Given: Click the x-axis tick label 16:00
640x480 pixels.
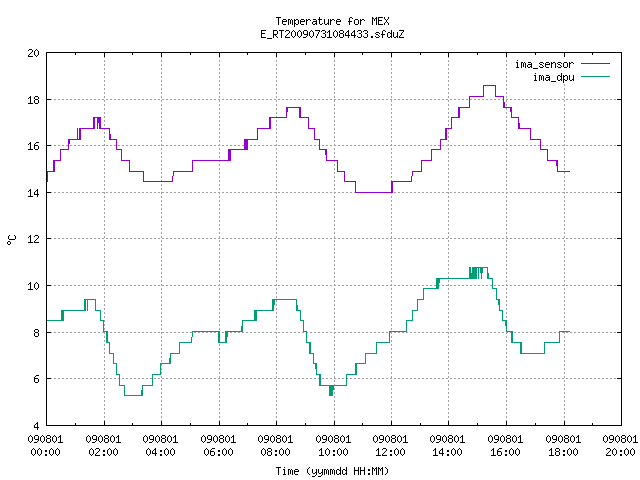Looking at the screenshot, I should pos(506,452).
